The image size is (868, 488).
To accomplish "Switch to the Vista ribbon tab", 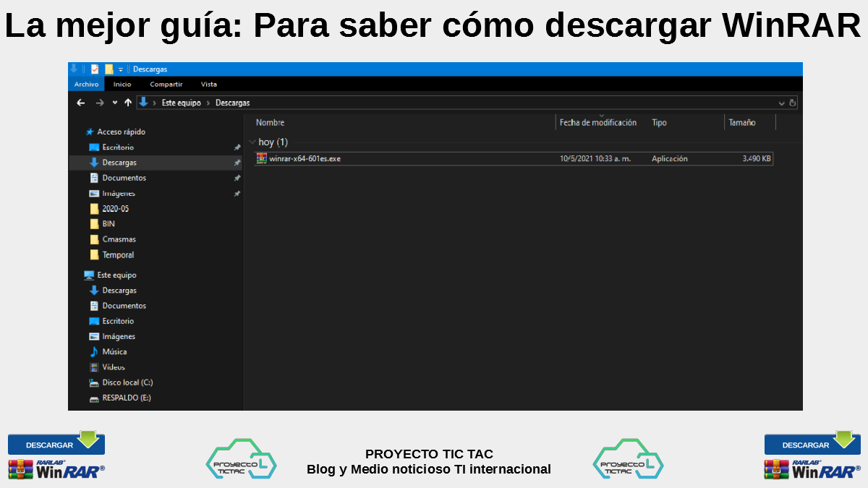I will [208, 84].
